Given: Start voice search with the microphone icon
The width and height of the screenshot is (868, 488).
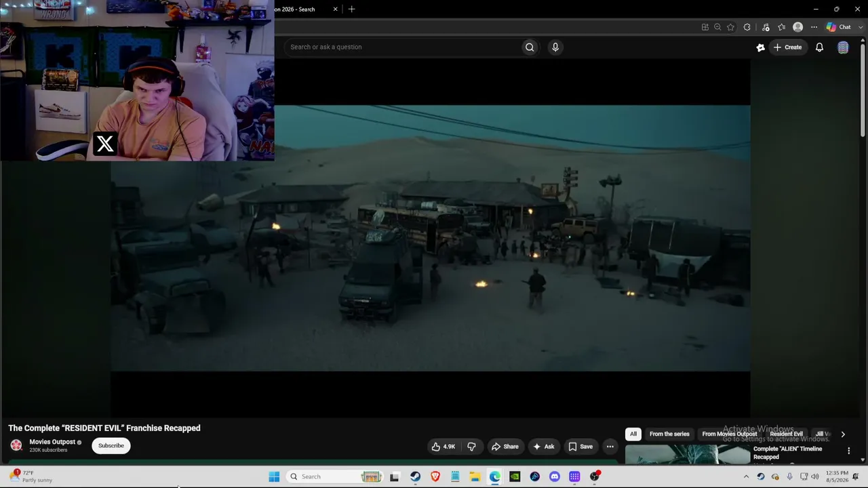Looking at the screenshot, I should 555,47.
